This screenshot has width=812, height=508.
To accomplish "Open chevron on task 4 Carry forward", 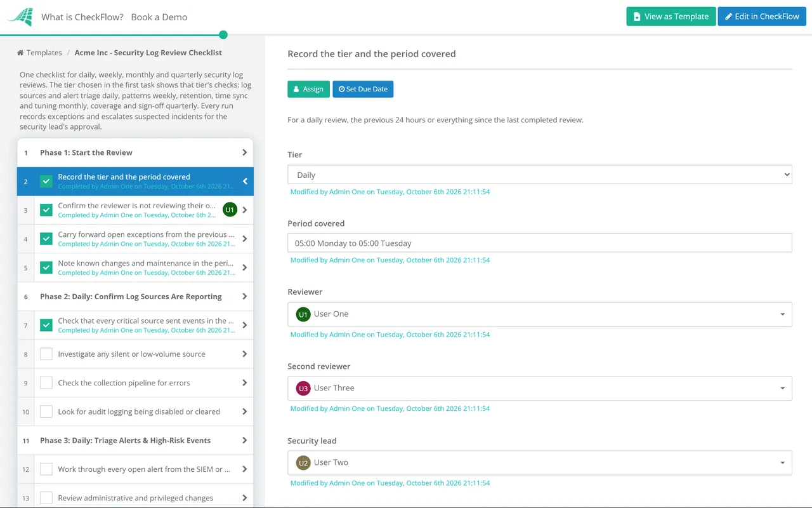I will [x=245, y=239].
